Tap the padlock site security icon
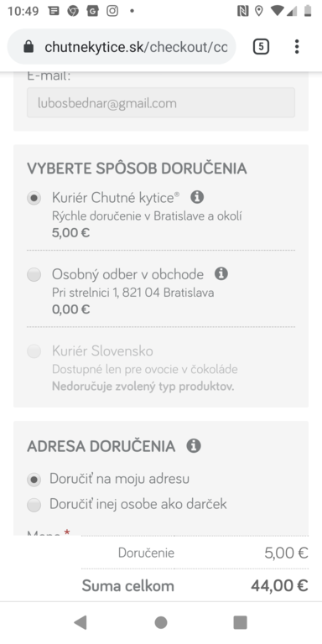Screen dimensions: 322x644 click(x=29, y=47)
